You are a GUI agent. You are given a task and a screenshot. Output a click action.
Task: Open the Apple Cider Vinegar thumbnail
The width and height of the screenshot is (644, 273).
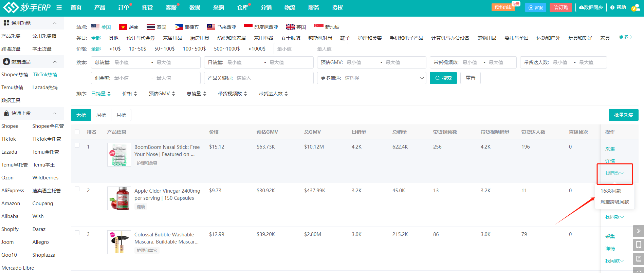click(119, 198)
